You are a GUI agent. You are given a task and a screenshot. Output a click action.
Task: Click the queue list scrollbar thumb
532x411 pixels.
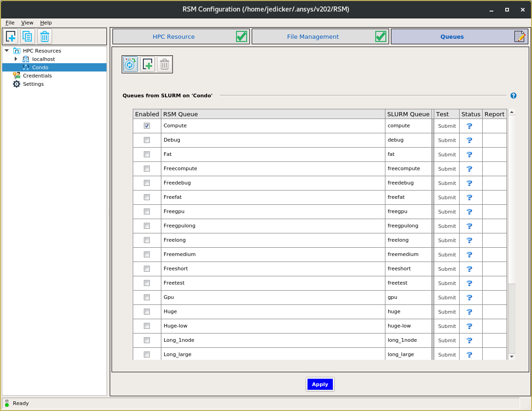pyautogui.click(x=512, y=200)
